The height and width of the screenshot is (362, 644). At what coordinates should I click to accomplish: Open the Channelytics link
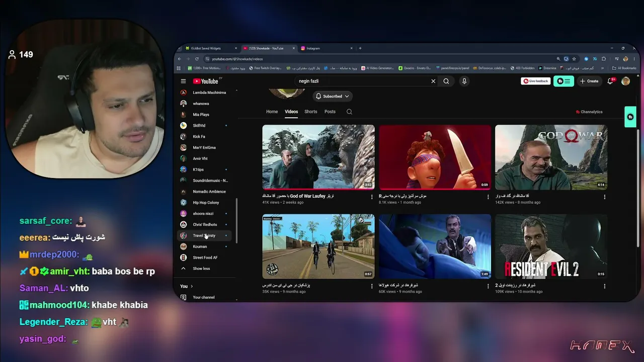tap(589, 112)
